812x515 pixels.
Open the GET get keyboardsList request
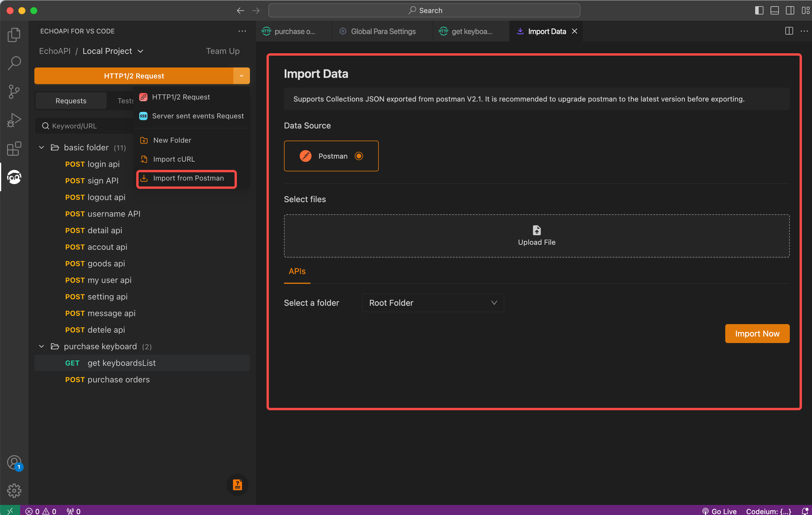click(x=142, y=363)
